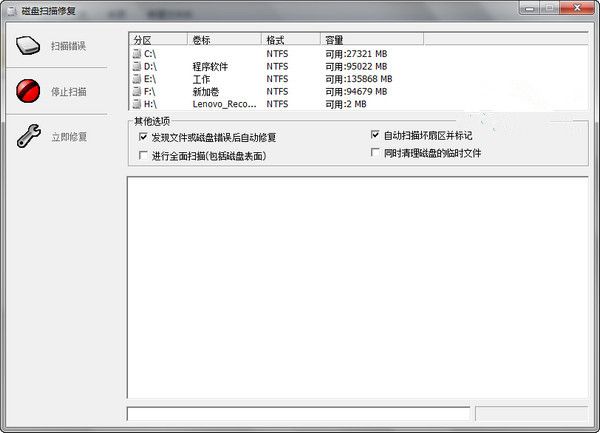Click the 扫描错误 label
Screen dimensions: 600x433
point(68,46)
